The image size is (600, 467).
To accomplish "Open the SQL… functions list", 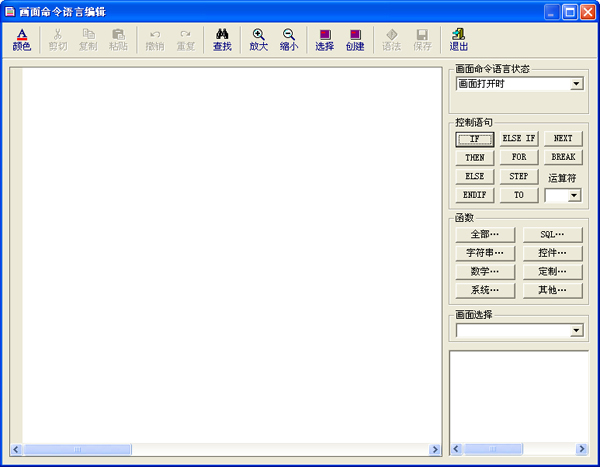I will point(553,235).
